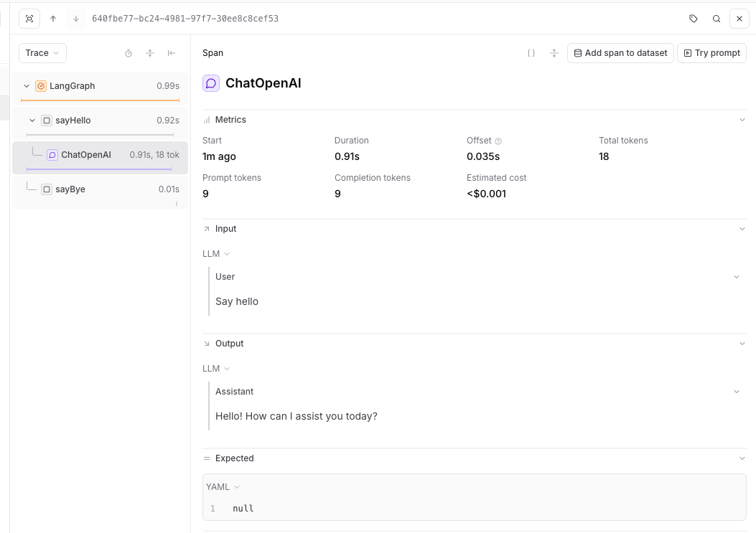
Task: Collapse the Assistant message
Action: 736,392
